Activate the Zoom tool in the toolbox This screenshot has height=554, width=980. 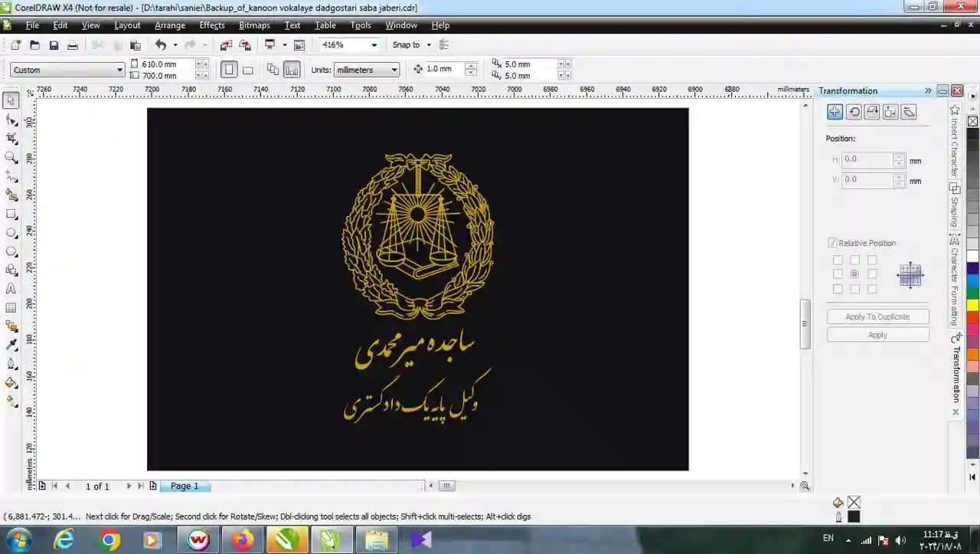pos(11,158)
